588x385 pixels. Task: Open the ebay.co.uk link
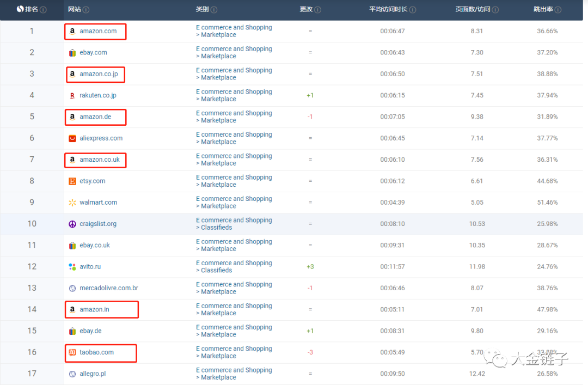point(95,245)
